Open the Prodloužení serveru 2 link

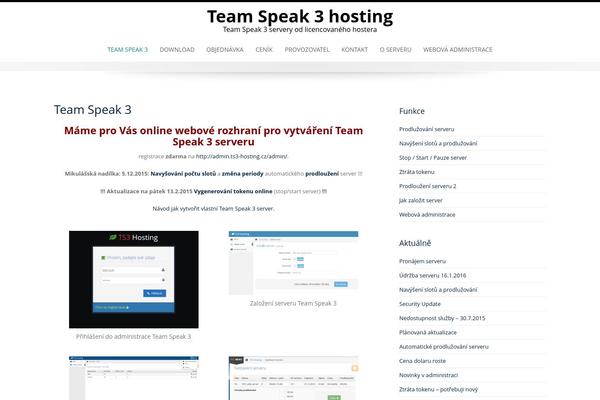[427, 186]
